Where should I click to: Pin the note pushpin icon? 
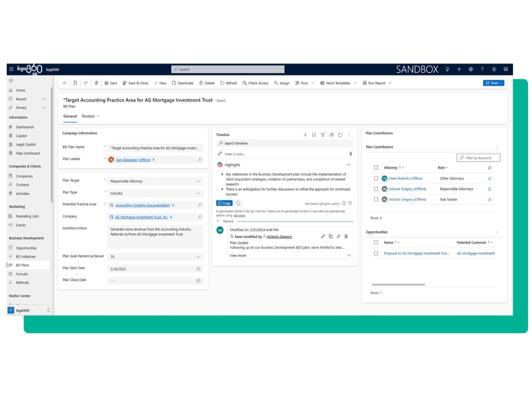(x=338, y=237)
